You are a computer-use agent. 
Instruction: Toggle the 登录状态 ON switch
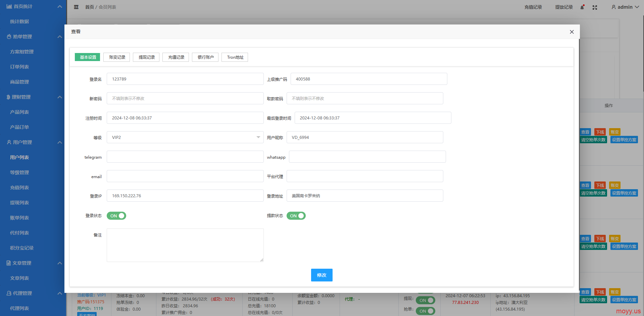point(116,216)
